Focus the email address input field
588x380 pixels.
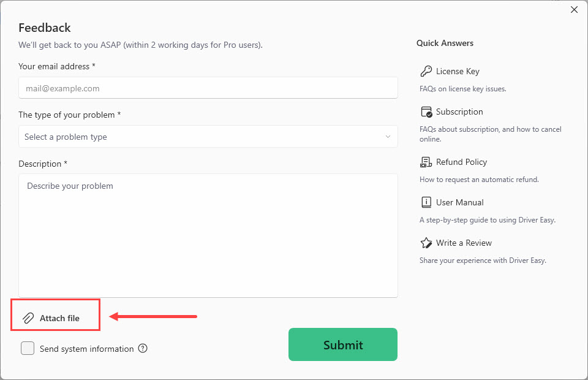tap(208, 88)
